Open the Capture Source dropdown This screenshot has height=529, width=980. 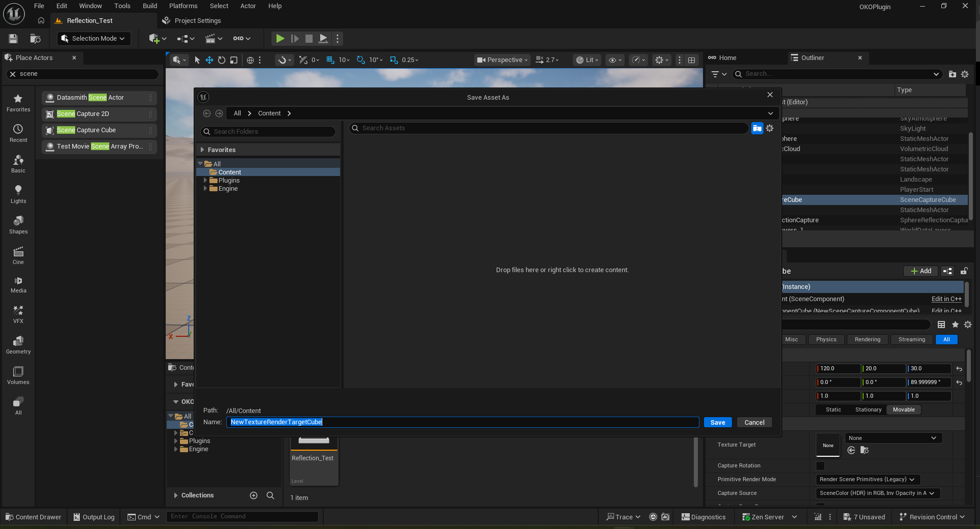pos(878,493)
